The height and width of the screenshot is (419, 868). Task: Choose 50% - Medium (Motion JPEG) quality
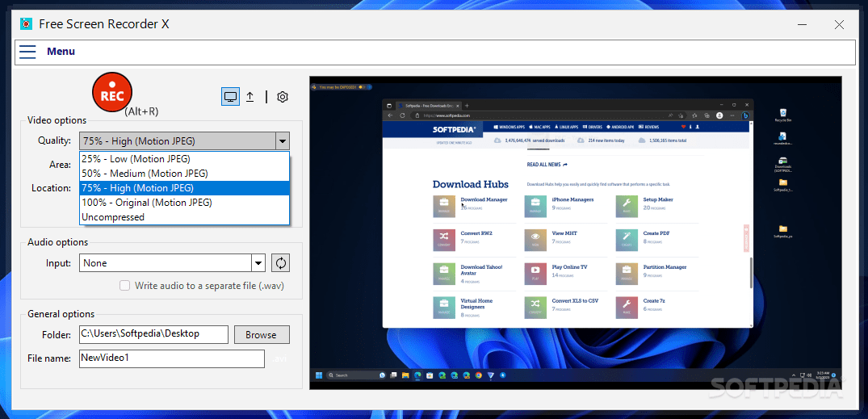coord(184,174)
